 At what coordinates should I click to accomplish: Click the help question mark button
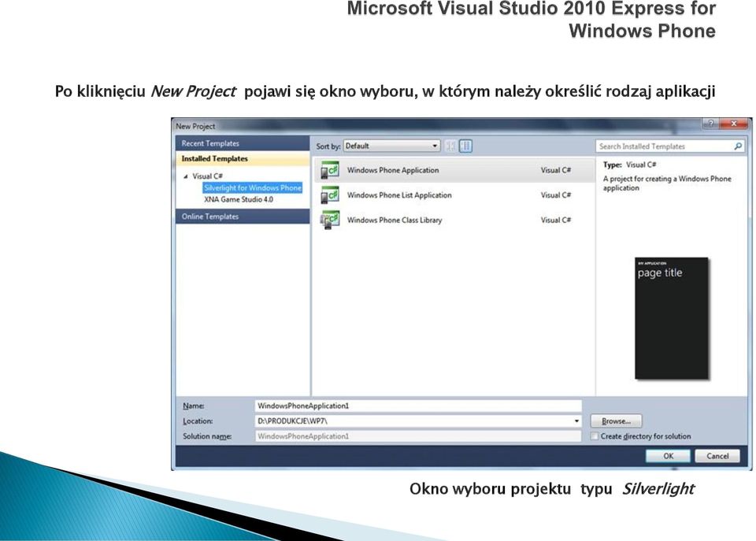pos(710,124)
